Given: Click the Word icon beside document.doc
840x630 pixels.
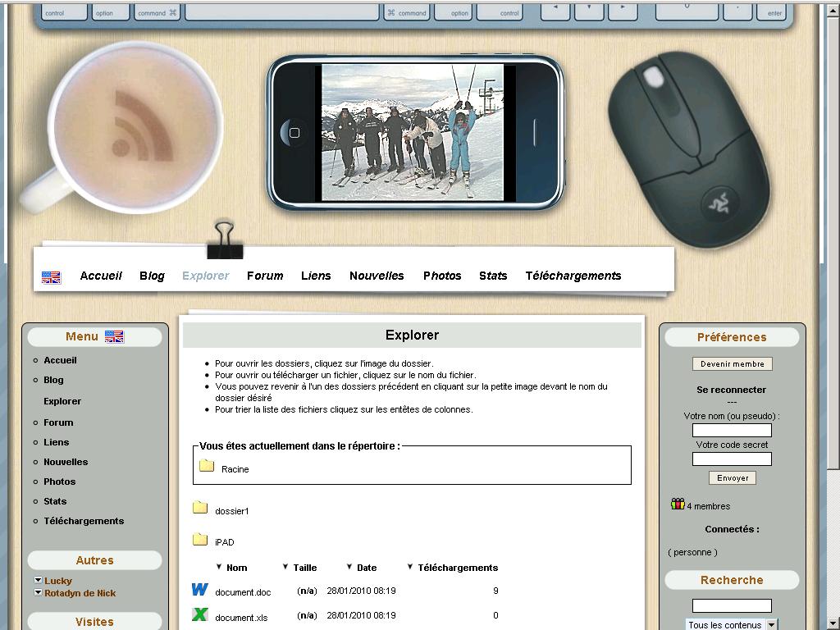Looking at the screenshot, I should (x=199, y=589).
